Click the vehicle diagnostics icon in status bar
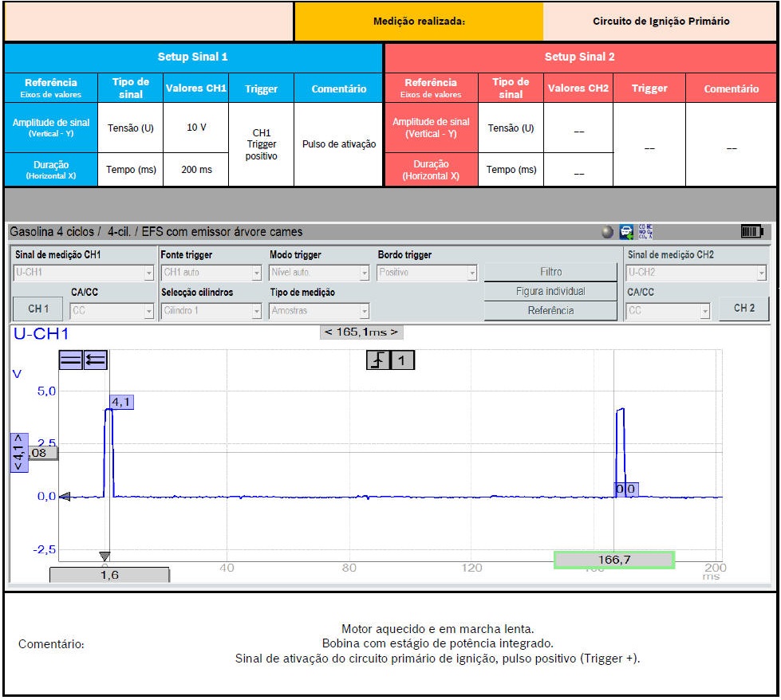 tap(627, 232)
